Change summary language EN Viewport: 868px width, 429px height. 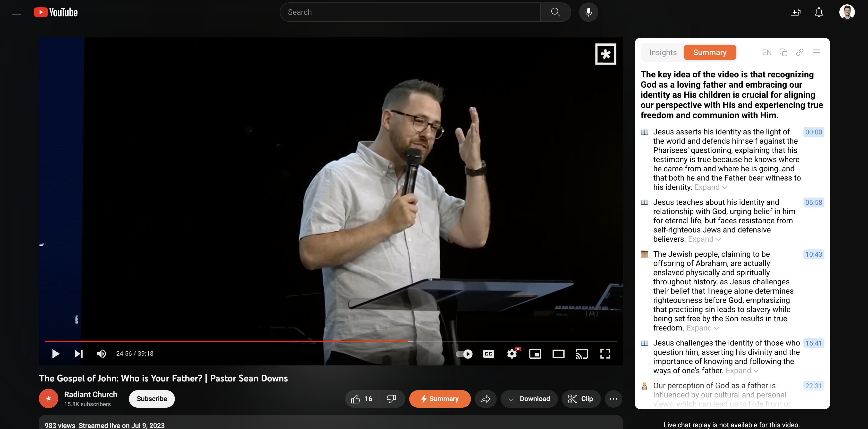[766, 52]
